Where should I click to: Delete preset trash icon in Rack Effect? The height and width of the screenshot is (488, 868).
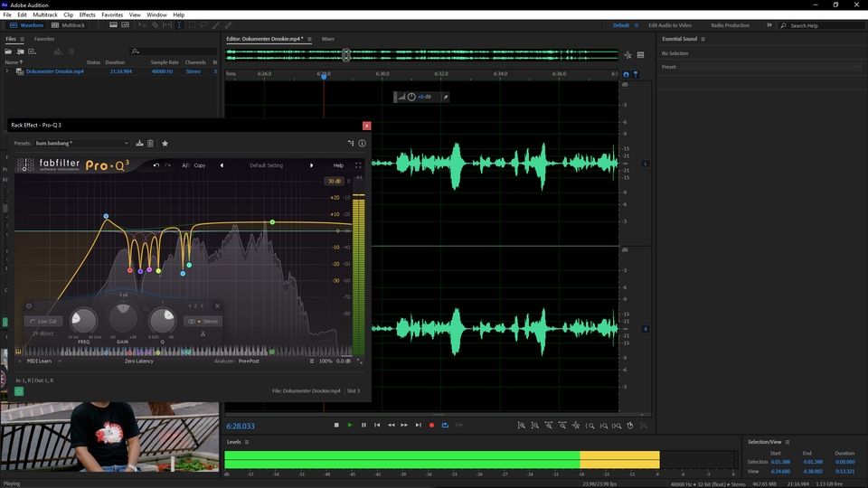pos(150,144)
